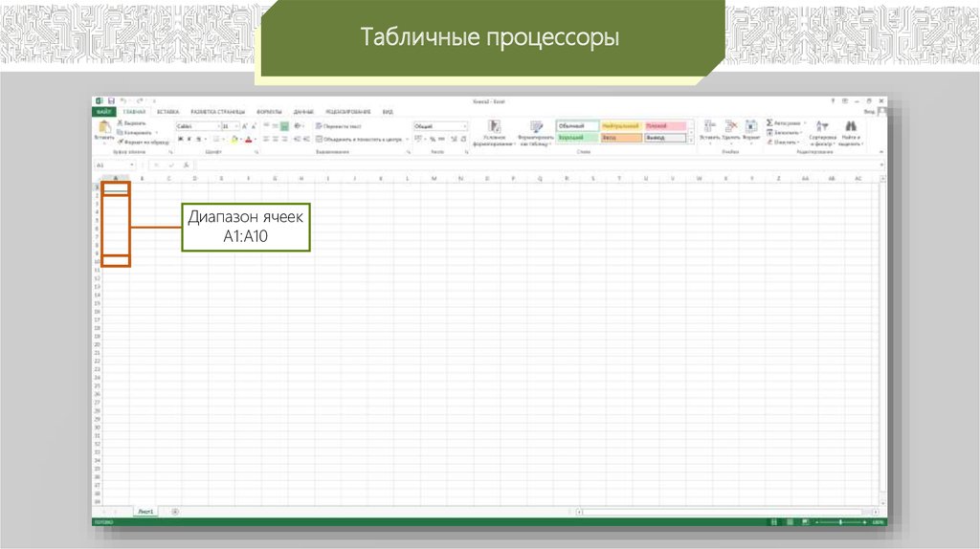Toggle Bold formatting (Ж)
980x549 pixels.
click(x=180, y=140)
